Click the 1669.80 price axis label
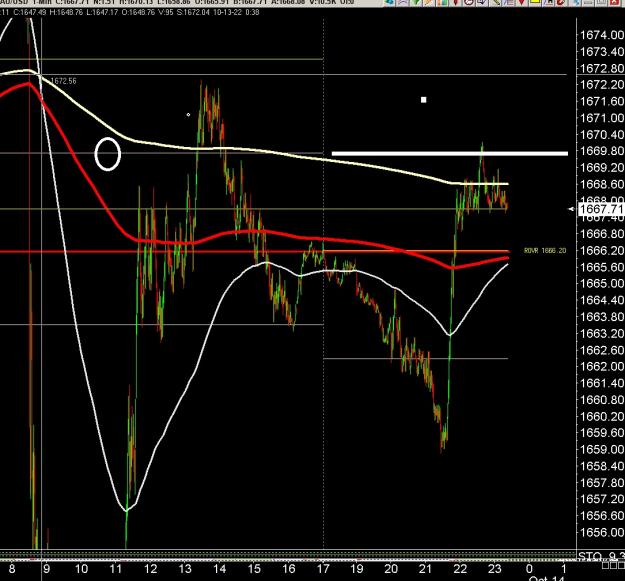The width and height of the screenshot is (625, 581). (x=601, y=151)
